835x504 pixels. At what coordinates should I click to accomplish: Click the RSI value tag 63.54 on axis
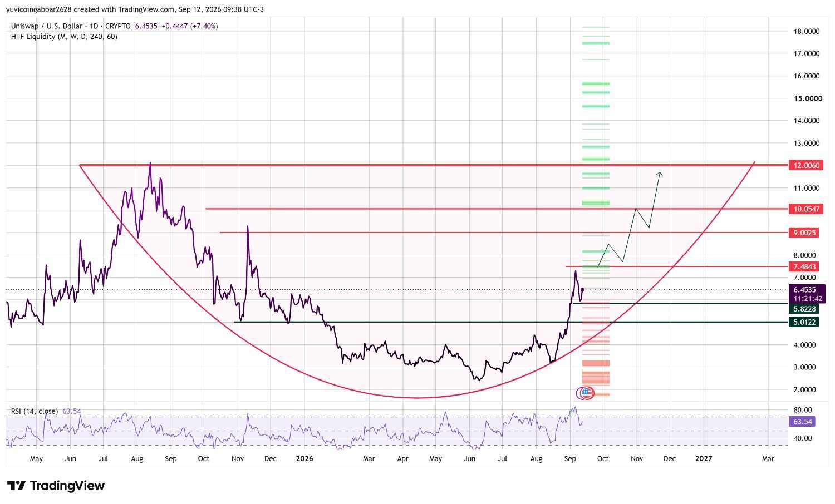[802, 422]
